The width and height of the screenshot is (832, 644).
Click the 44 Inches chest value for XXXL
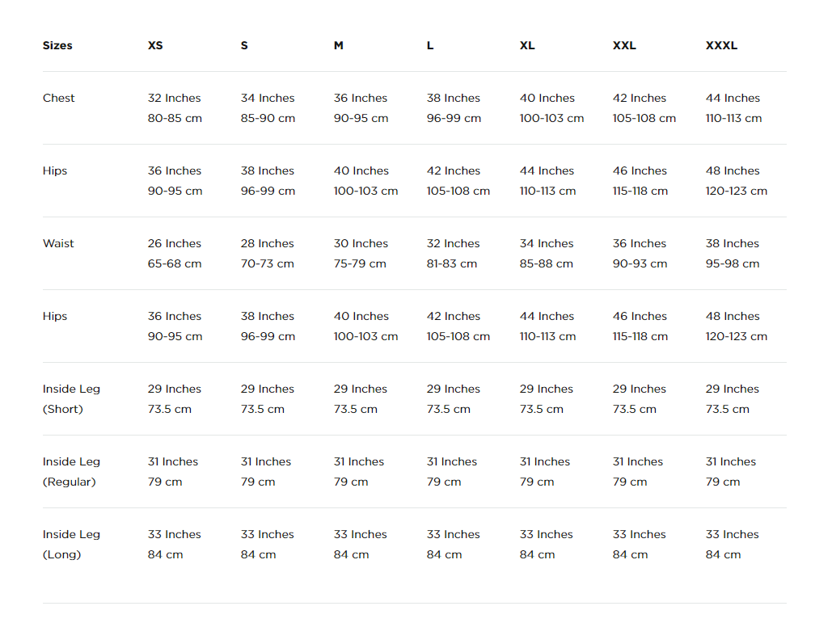[x=733, y=98]
